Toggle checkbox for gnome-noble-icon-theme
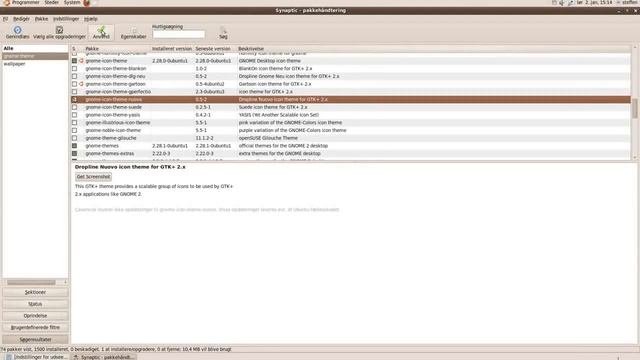640x360 pixels. 74,131
